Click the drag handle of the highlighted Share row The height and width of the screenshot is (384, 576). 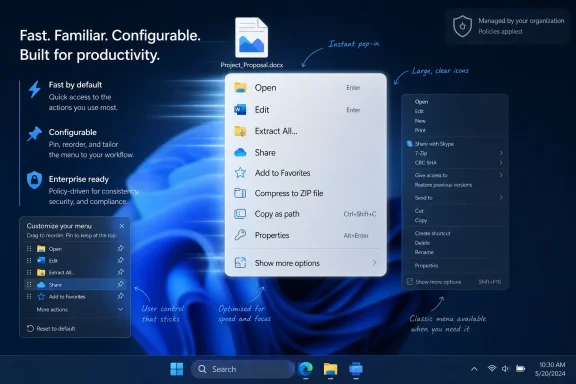pyautogui.click(x=29, y=284)
